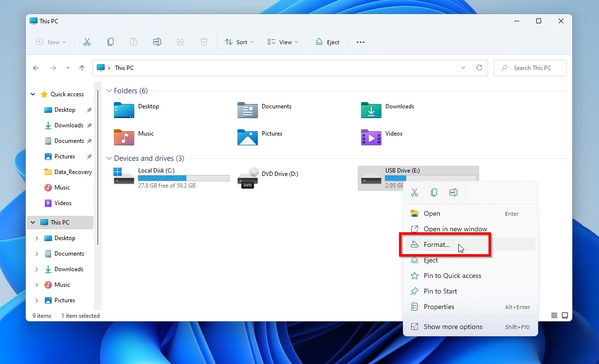Open the Sort dropdown
The image size is (599, 364).
point(239,42)
